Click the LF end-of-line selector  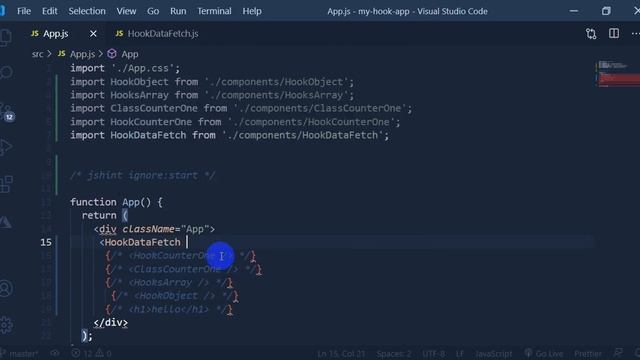coord(460,354)
